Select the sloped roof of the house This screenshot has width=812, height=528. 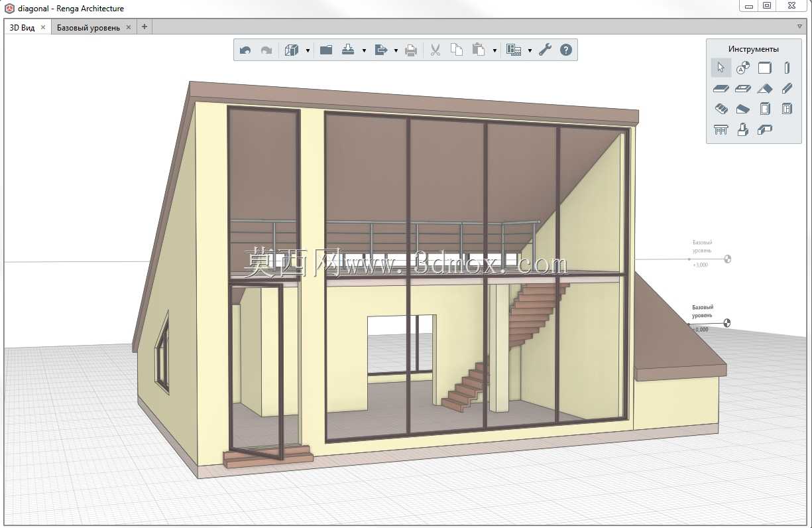(414, 103)
